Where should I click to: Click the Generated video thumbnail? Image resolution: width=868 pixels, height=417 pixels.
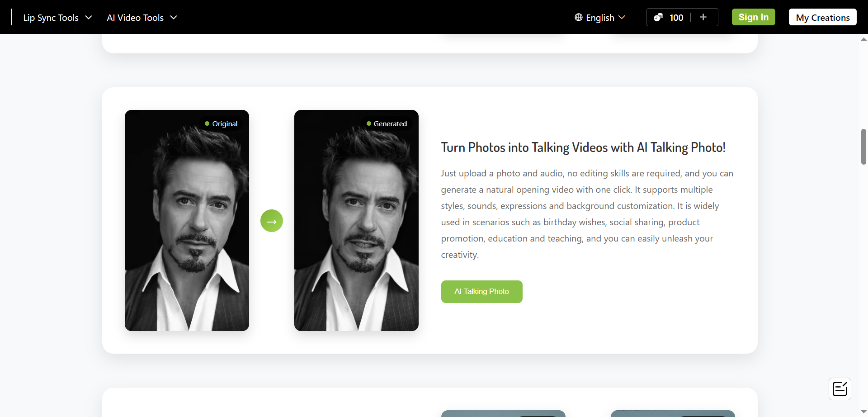(x=356, y=220)
